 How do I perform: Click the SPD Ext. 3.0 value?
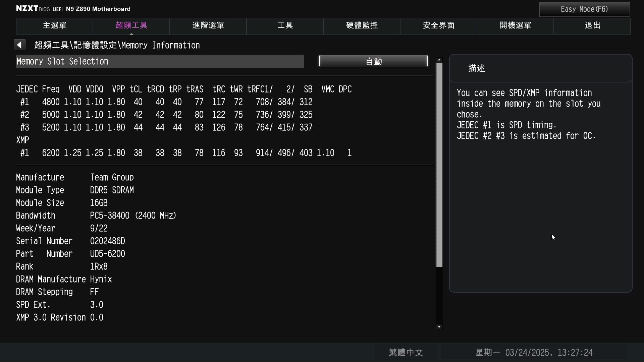tap(97, 305)
